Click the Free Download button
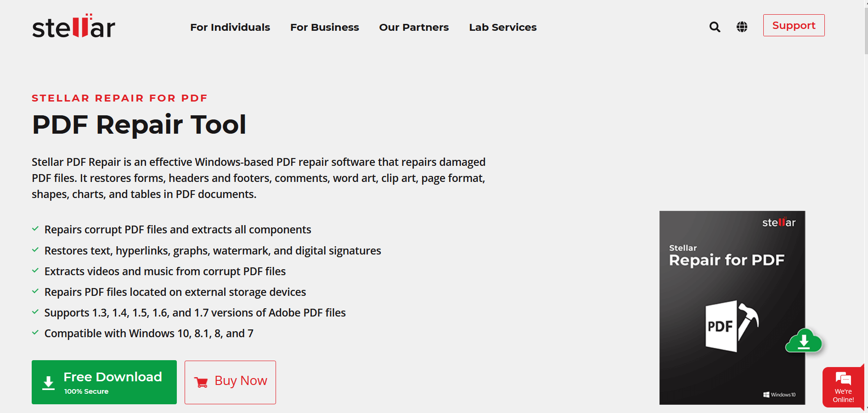The height and width of the screenshot is (413, 868). click(x=104, y=382)
